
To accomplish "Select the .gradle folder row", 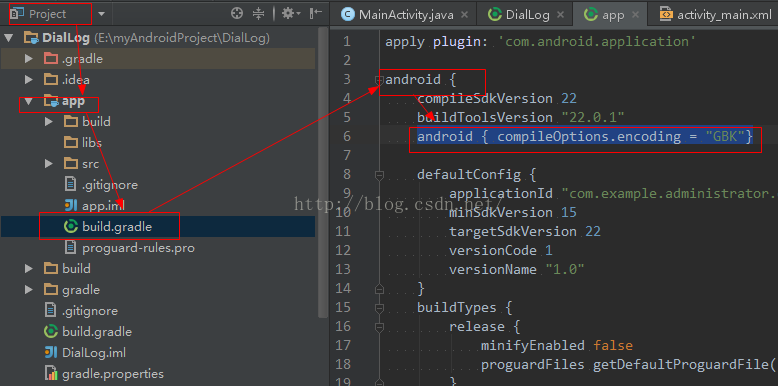I will coord(158,59).
